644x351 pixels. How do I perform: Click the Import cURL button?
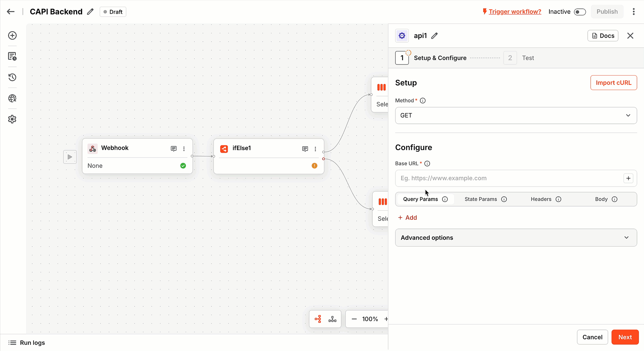613,83
